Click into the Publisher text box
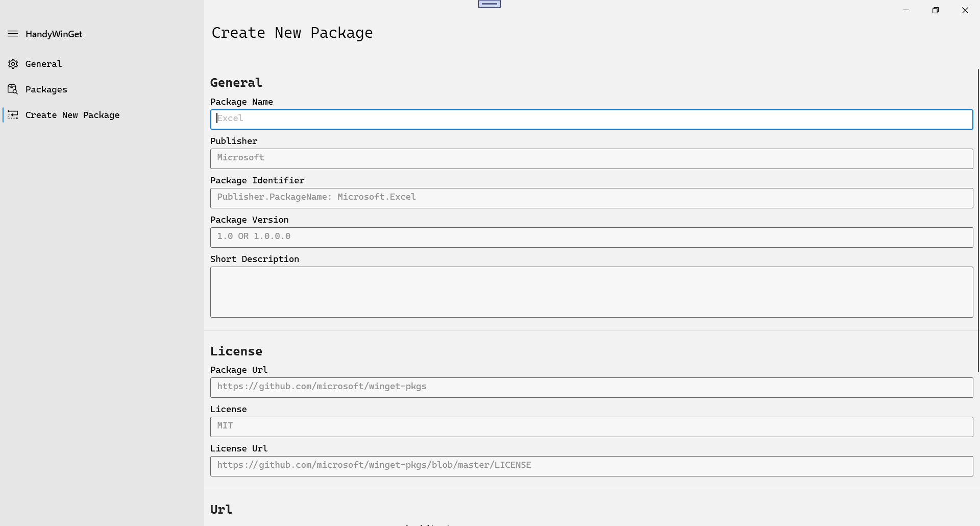Image resolution: width=980 pixels, height=526 pixels. [592, 158]
